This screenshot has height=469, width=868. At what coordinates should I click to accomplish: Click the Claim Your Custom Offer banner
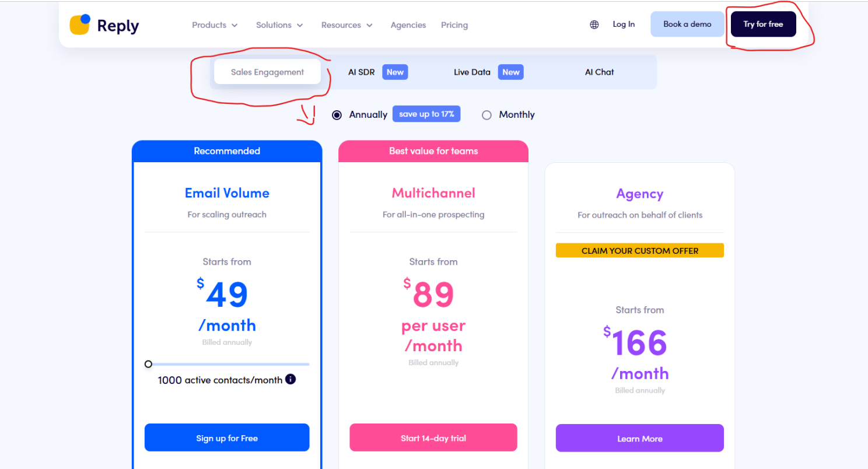click(x=639, y=251)
